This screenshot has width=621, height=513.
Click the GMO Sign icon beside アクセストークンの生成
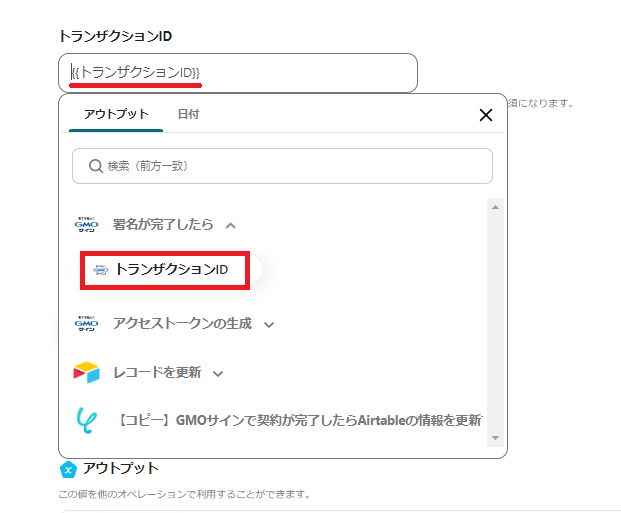(86, 324)
